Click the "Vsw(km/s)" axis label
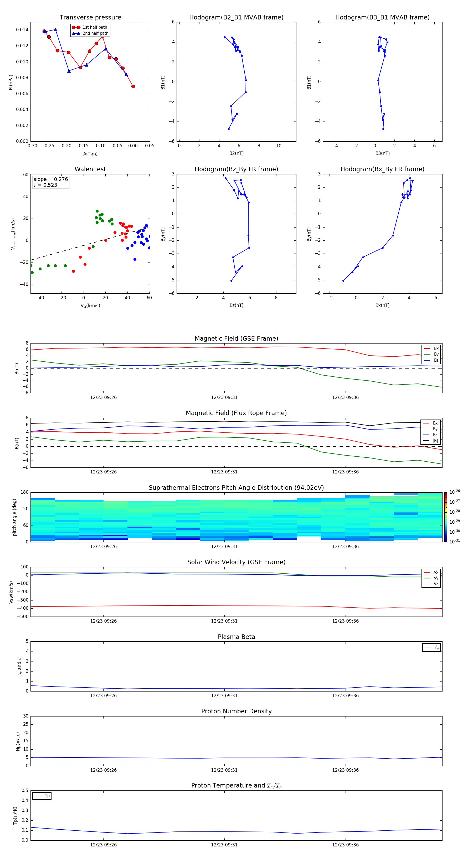The height and width of the screenshot is (868, 473). point(11,592)
